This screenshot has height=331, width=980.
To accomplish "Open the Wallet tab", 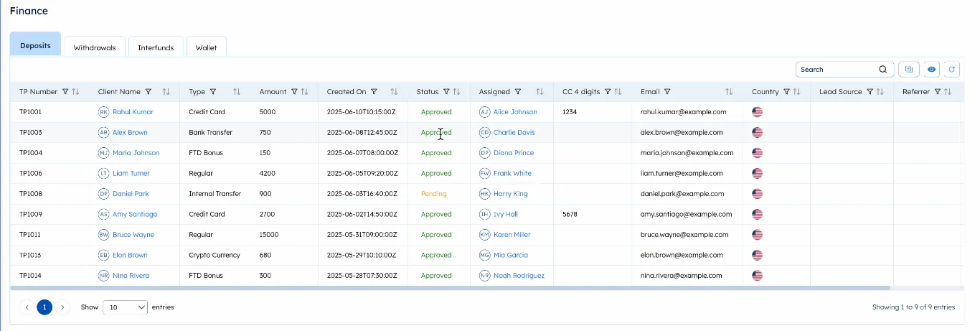I will (207, 47).
